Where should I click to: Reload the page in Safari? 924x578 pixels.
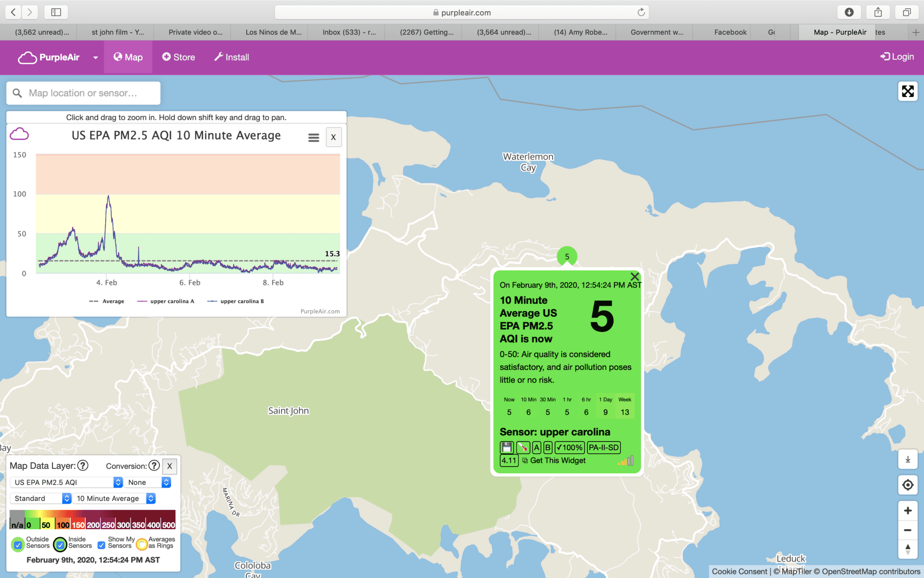click(641, 12)
